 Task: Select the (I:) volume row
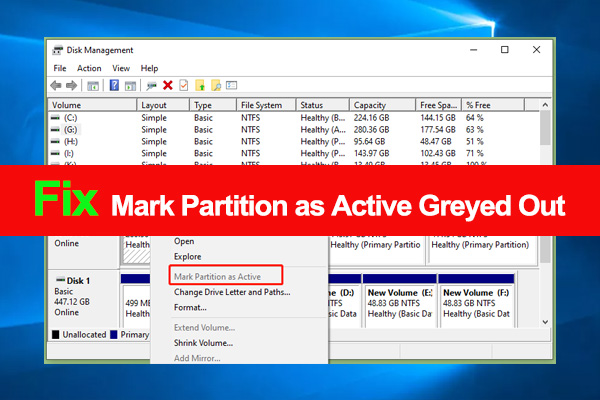[x=294, y=153]
